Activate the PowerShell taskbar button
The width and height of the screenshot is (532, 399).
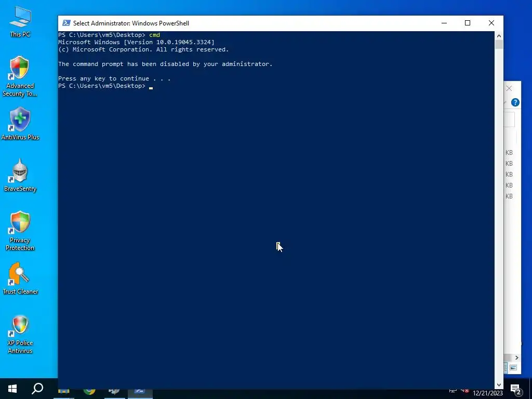pos(140,393)
